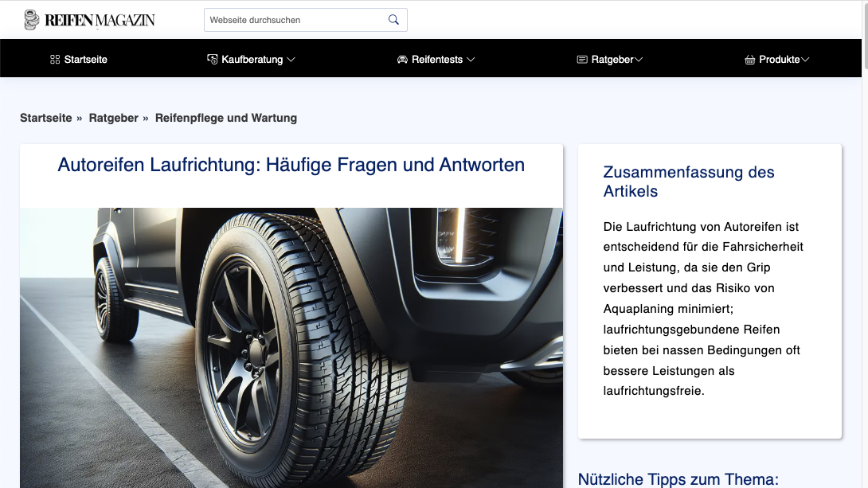Click the Kaufberatung navigation icon
The width and height of the screenshot is (868, 488).
[212, 60]
